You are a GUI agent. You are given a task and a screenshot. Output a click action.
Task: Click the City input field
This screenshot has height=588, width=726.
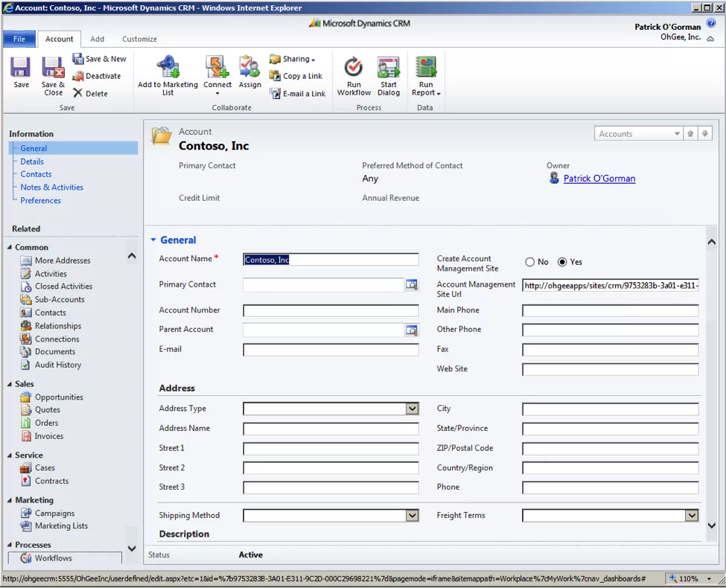pos(611,409)
